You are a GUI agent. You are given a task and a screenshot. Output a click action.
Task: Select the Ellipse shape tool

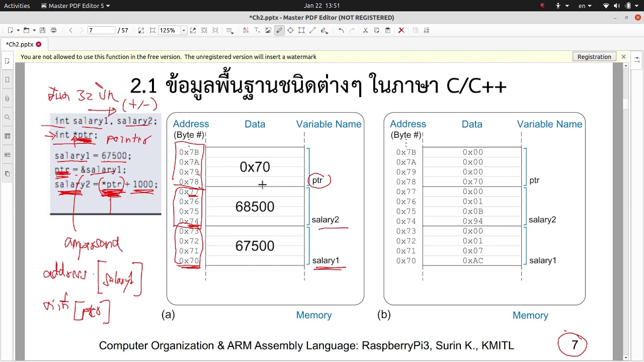pos(290,30)
